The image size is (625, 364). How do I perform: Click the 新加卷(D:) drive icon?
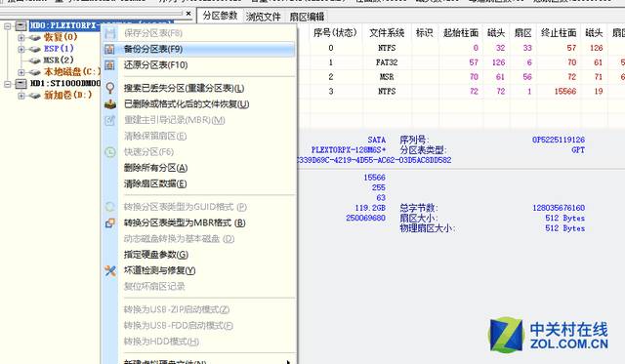pyautogui.click(x=35, y=96)
